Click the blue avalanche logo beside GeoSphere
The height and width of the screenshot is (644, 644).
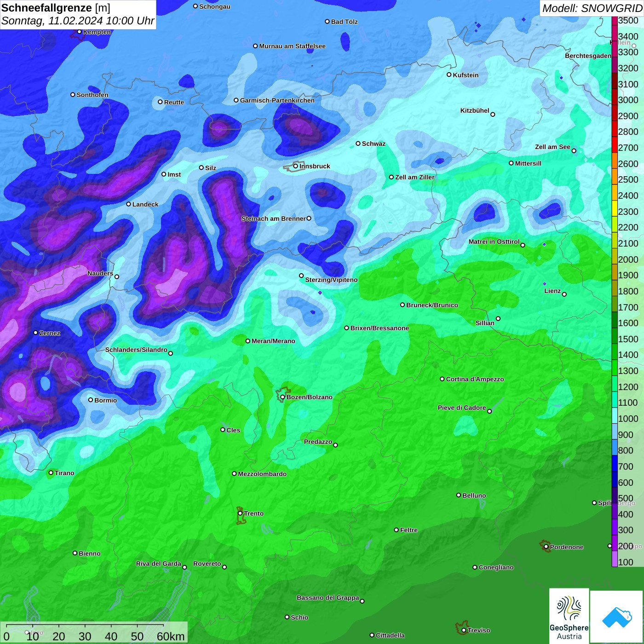click(616, 616)
